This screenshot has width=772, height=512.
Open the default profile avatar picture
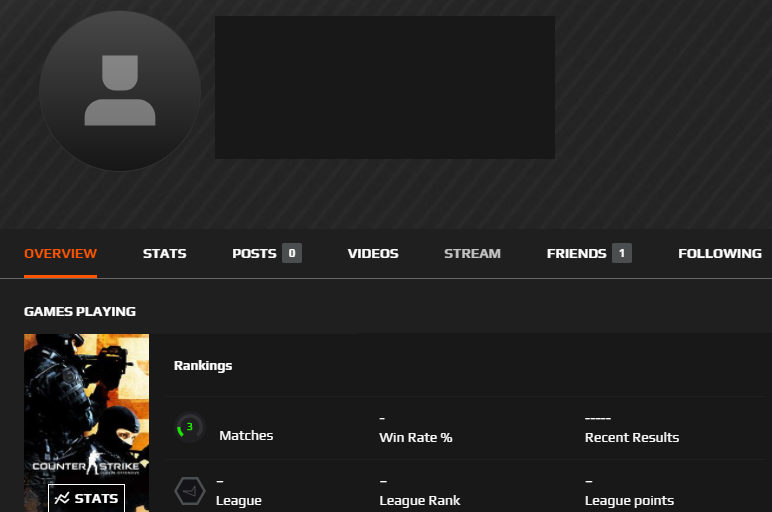pos(120,91)
